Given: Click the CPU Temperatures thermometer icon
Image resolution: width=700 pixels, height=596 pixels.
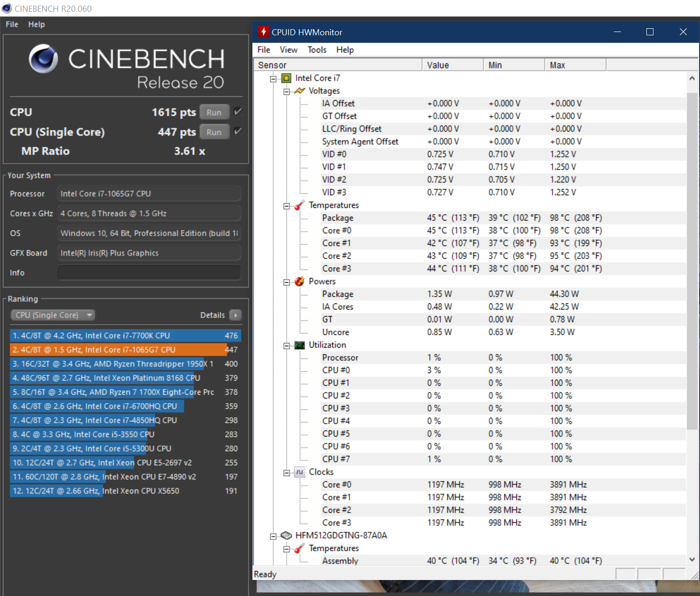Looking at the screenshot, I should tap(299, 205).
